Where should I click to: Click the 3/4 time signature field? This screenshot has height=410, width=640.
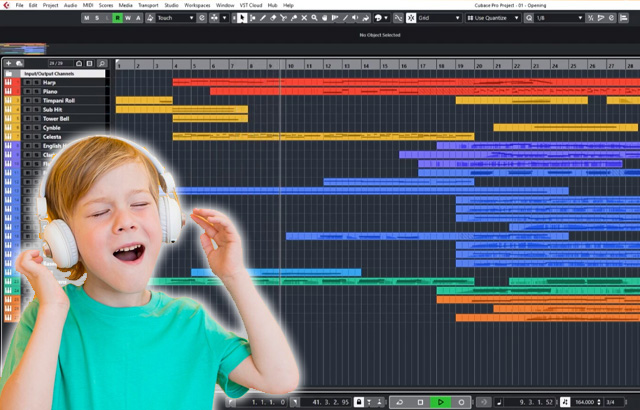click(611, 402)
